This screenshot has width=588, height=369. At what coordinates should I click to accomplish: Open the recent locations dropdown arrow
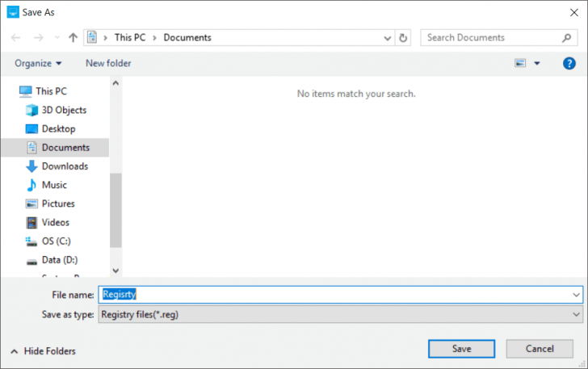(57, 37)
